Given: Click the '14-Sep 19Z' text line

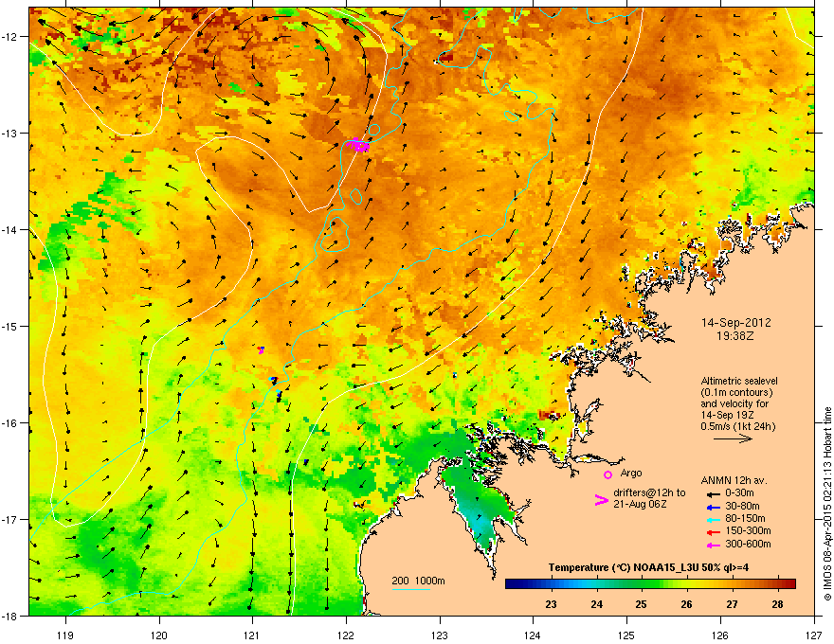Looking at the screenshot, I should pos(726,415).
